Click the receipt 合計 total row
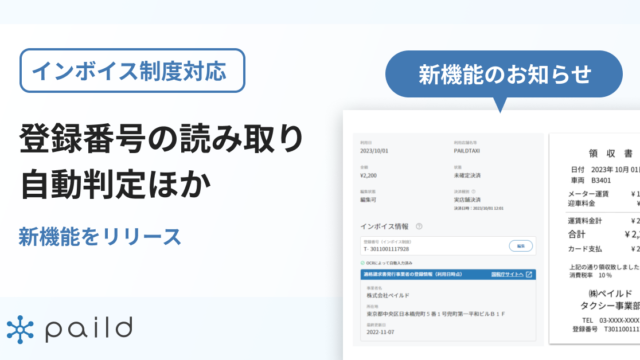Screen dimensions: 640x360 click(x=604, y=234)
